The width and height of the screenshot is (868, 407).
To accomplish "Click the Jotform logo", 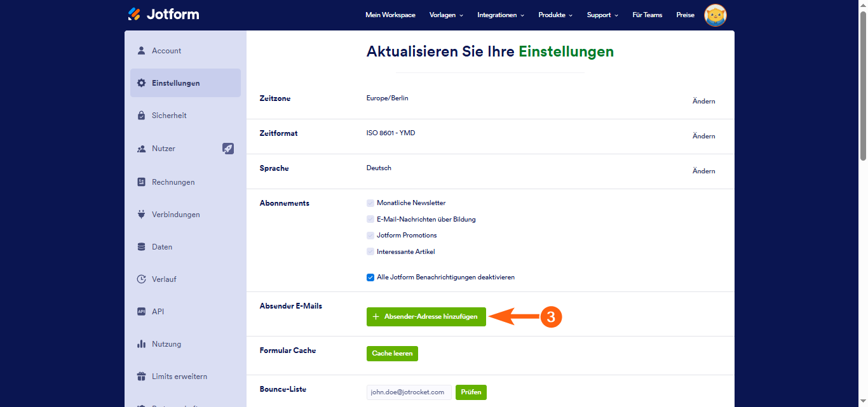I will pos(163,13).
